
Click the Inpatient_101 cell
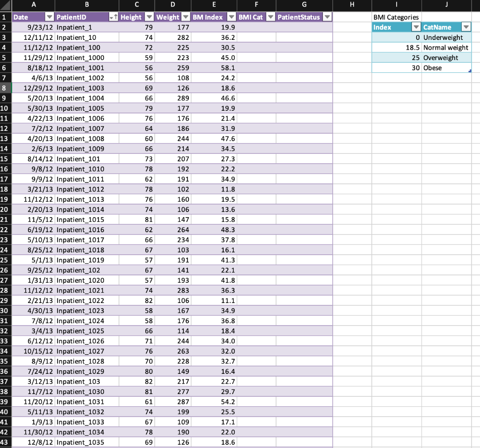pyautogui.click(x=87, y=159)
